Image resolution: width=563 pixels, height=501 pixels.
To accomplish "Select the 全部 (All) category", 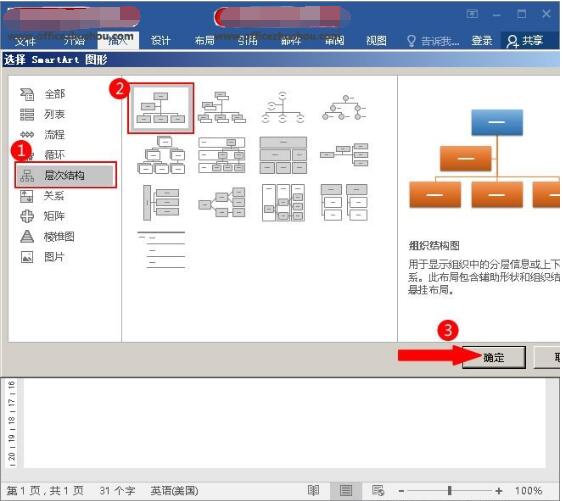I will (x=55, y=94).
